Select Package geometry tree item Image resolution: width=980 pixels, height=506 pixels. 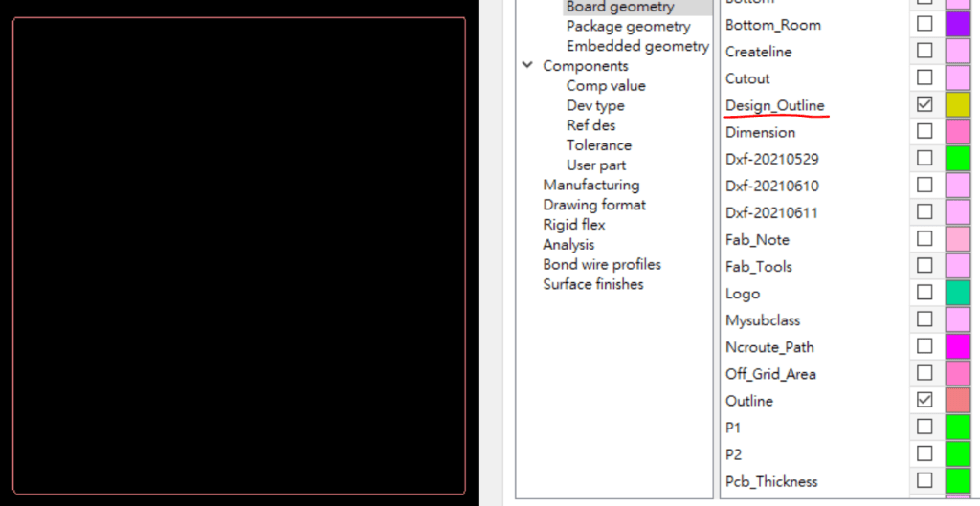[628, 26]
